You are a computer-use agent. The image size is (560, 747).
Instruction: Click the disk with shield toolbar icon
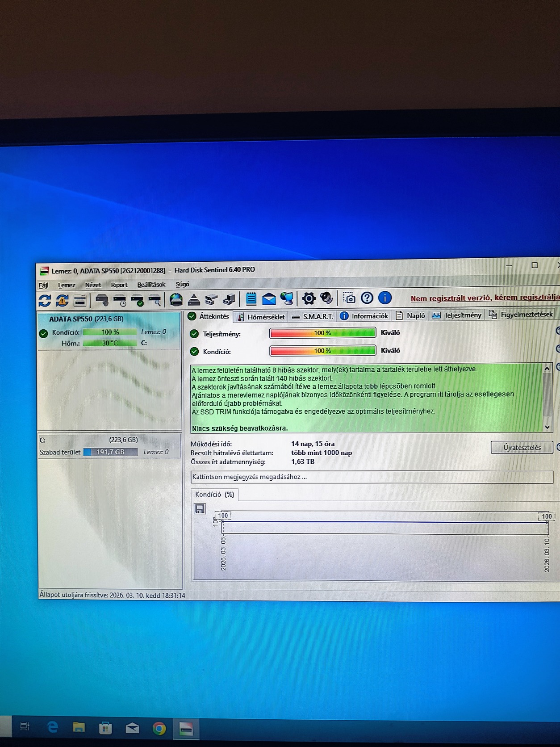click(x=102, y=300)
